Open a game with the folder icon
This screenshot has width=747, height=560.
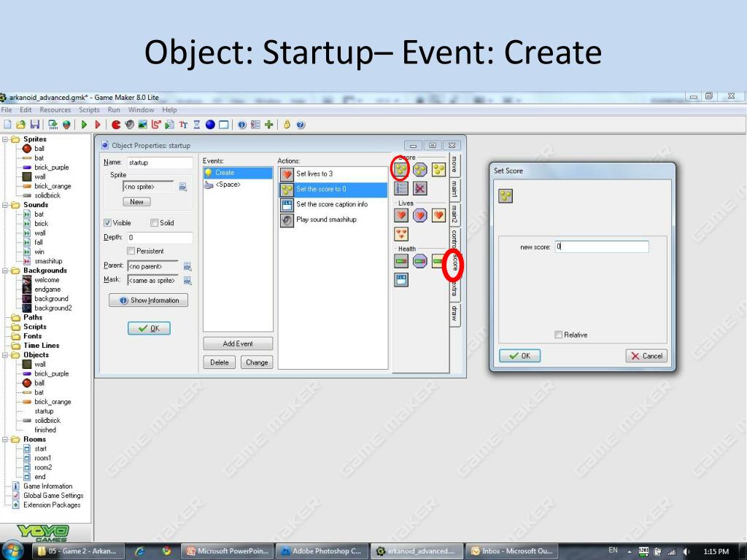coord(20,125)
